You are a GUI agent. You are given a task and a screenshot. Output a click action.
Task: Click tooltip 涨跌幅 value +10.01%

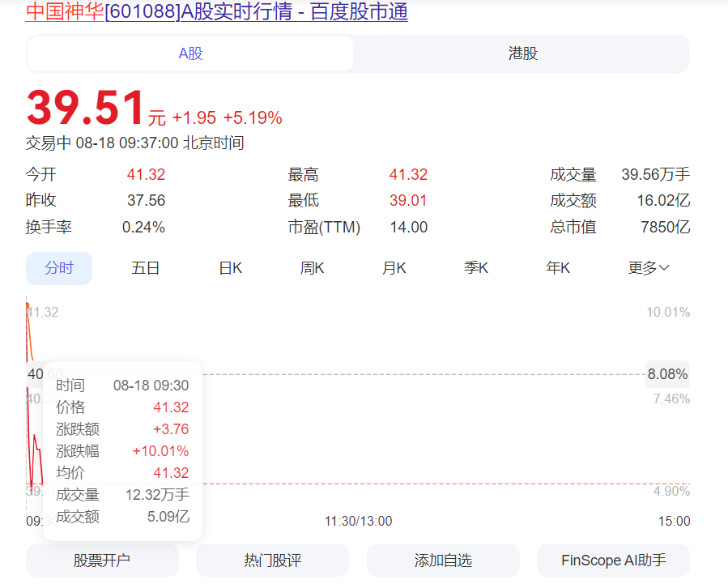click(x=160, y=451)
